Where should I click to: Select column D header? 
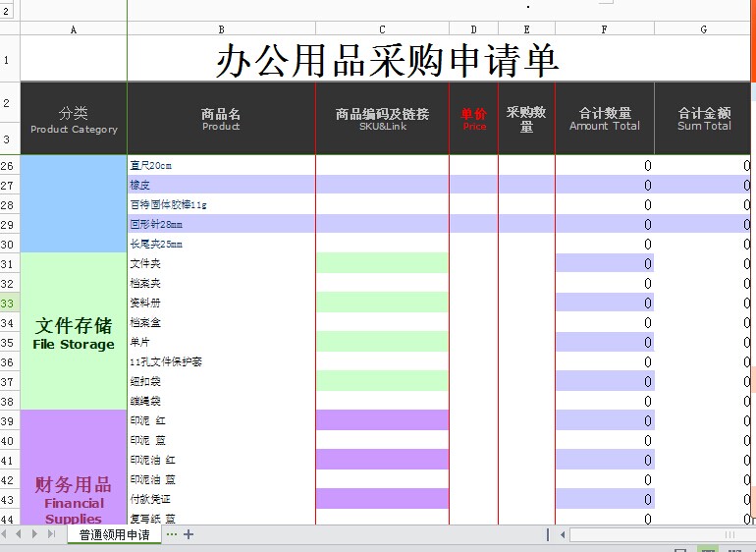473,29
